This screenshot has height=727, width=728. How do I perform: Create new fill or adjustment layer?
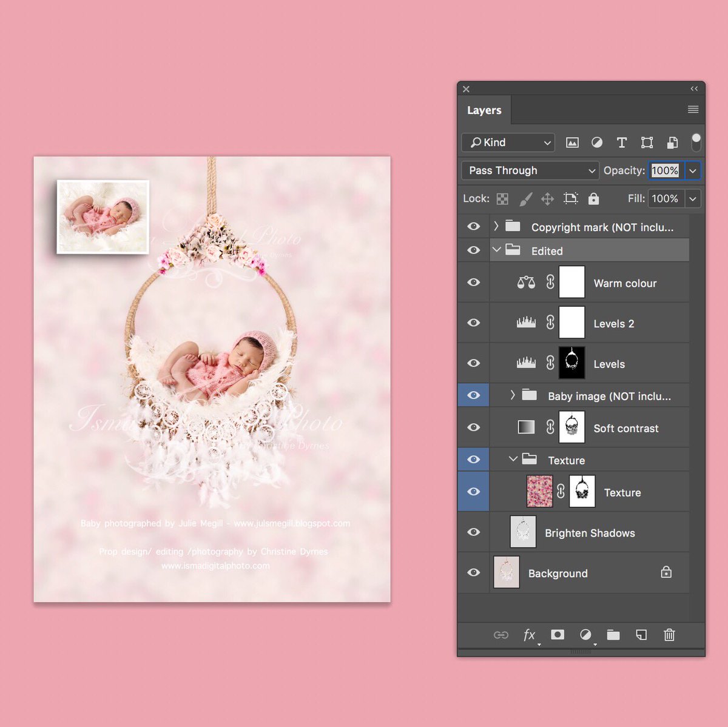pos(585,635)
